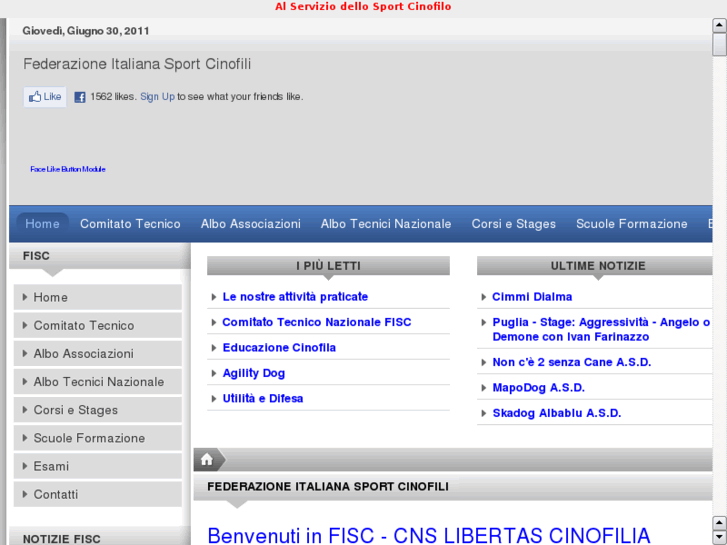Screen dimensions: 727x545
Task: Click the Facebook Like thumbs-up button
Action: (45, 97)
